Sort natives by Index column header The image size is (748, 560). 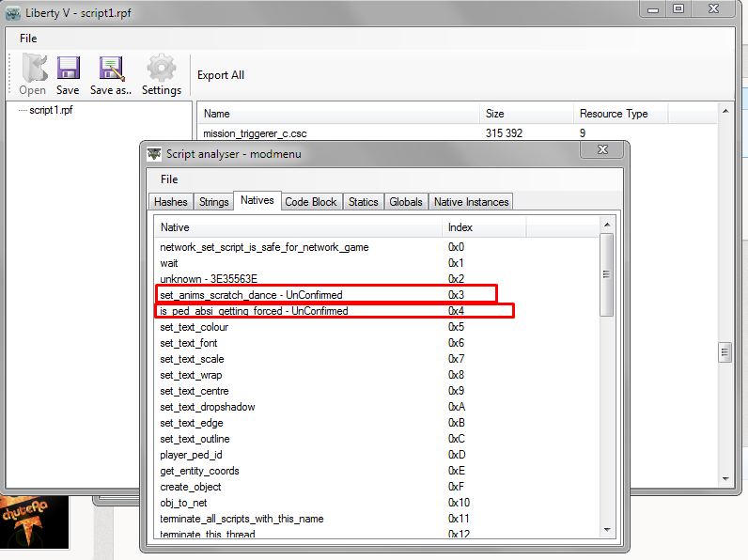(x=484, y=227)
